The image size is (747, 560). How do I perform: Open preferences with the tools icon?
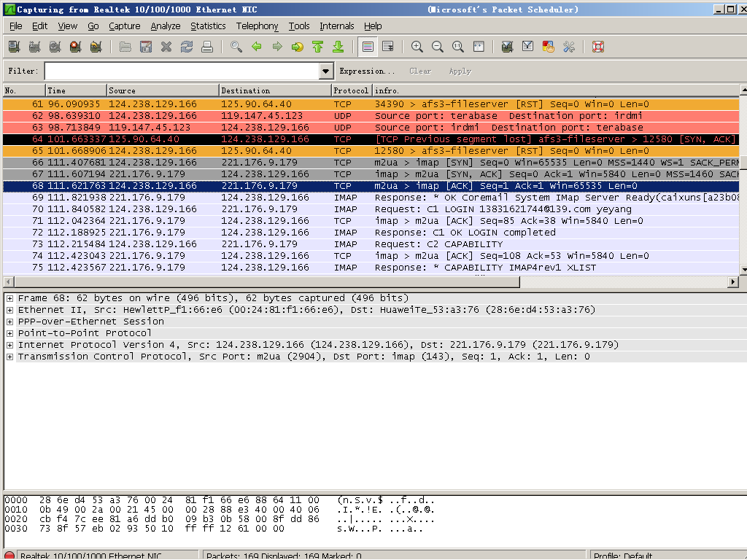point(569,47)
